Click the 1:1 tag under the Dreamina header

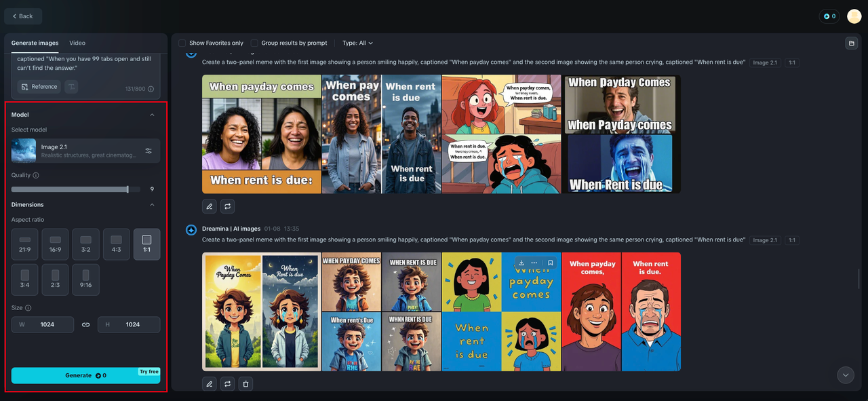792,240
